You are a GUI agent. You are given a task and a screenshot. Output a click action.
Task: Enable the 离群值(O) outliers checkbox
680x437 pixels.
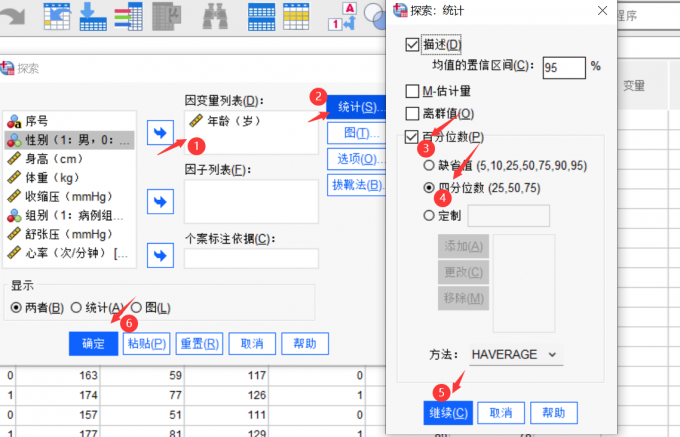coord(412,114)
